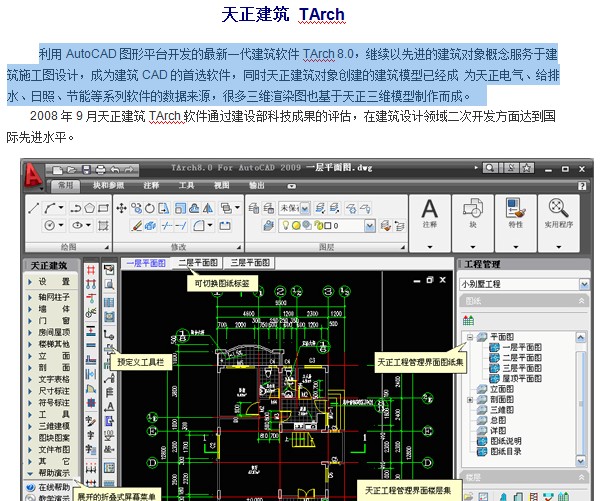The image size is (606, 501).
Task: Select the Erase tool in modify panel
Action: pos(136,225)
